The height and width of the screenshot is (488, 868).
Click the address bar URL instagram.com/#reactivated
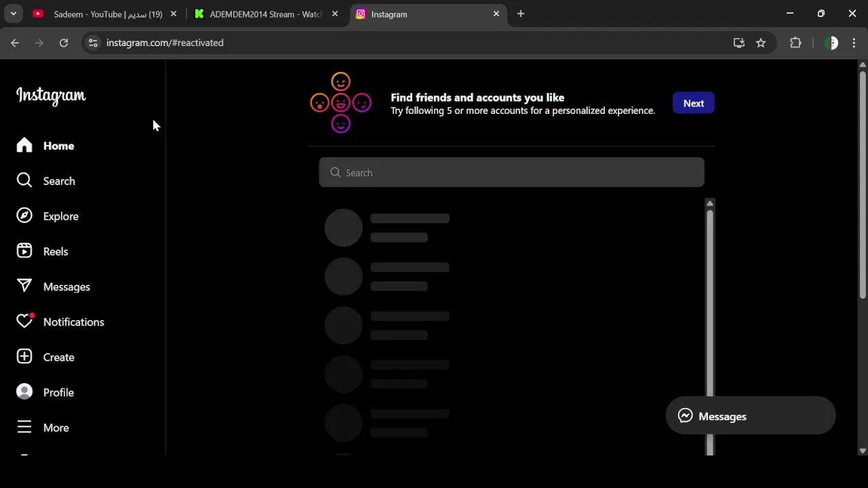[x=165, y=43]
